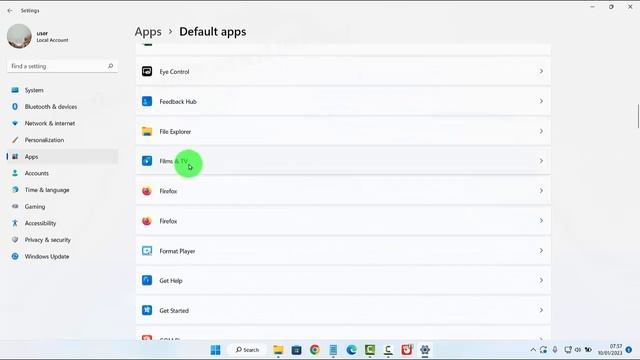Navigate to Apps via the breadcrumb link
The width and height of the screenshot is (640, 360).
(x=148, y=32)
